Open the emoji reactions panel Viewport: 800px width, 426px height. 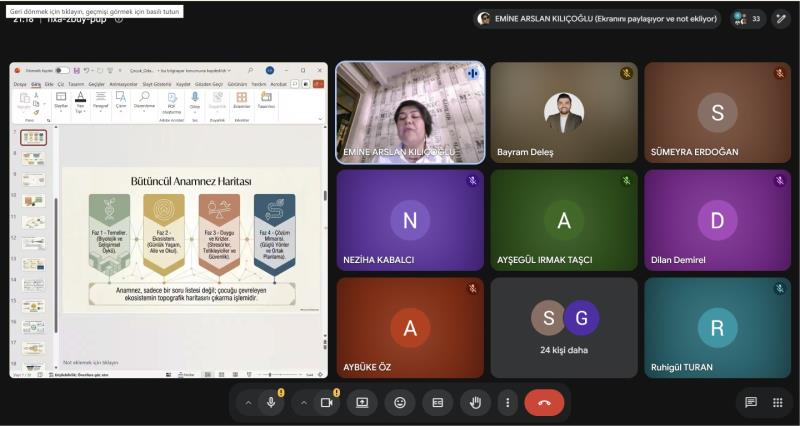tap(400, 403)
